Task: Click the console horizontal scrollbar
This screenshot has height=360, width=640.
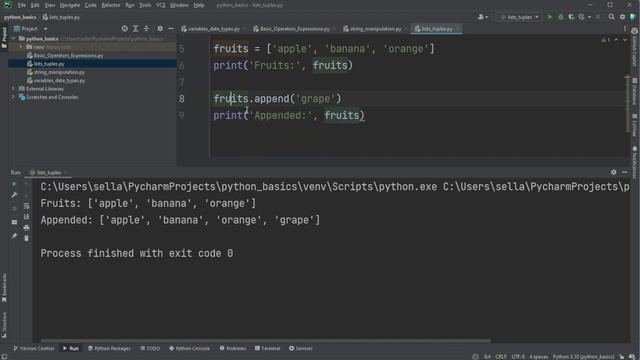Action: (265, 340)
